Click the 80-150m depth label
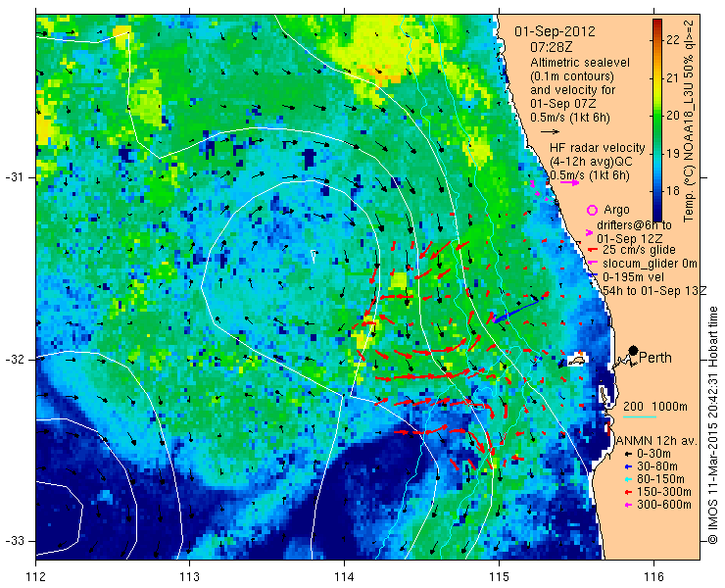 tap(660, 479)
